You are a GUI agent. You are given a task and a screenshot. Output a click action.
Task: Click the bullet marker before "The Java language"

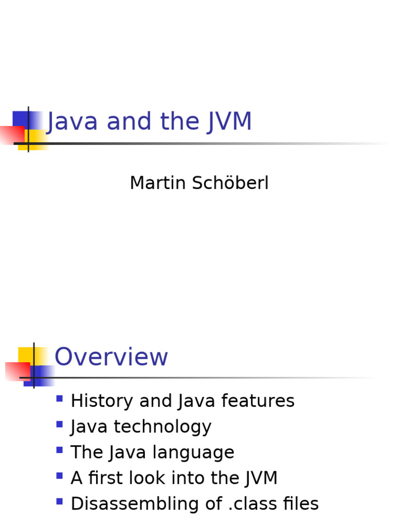59,450
